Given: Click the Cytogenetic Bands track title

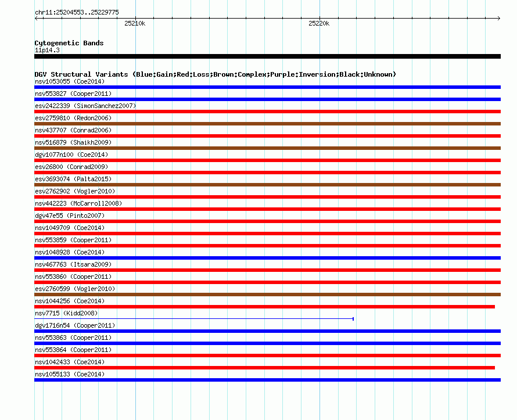Looking at the screenshot, I should click(x=69, y=43).
